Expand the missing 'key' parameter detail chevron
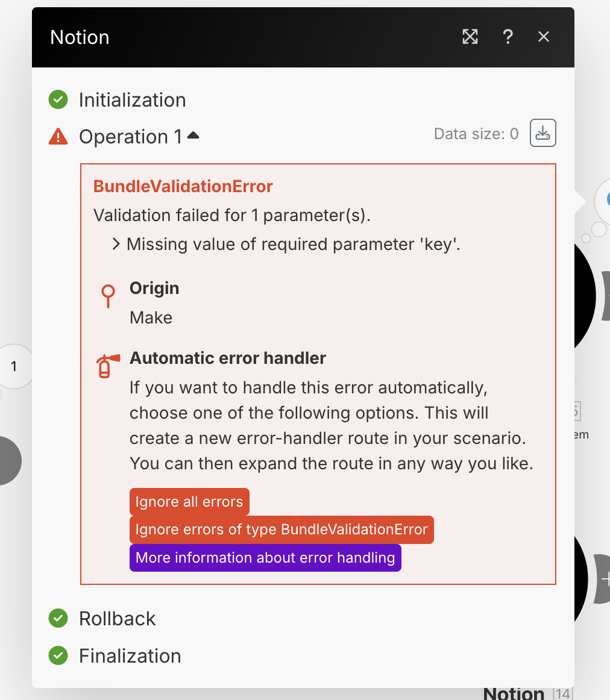610x700 pixels. tap(116, 244)
